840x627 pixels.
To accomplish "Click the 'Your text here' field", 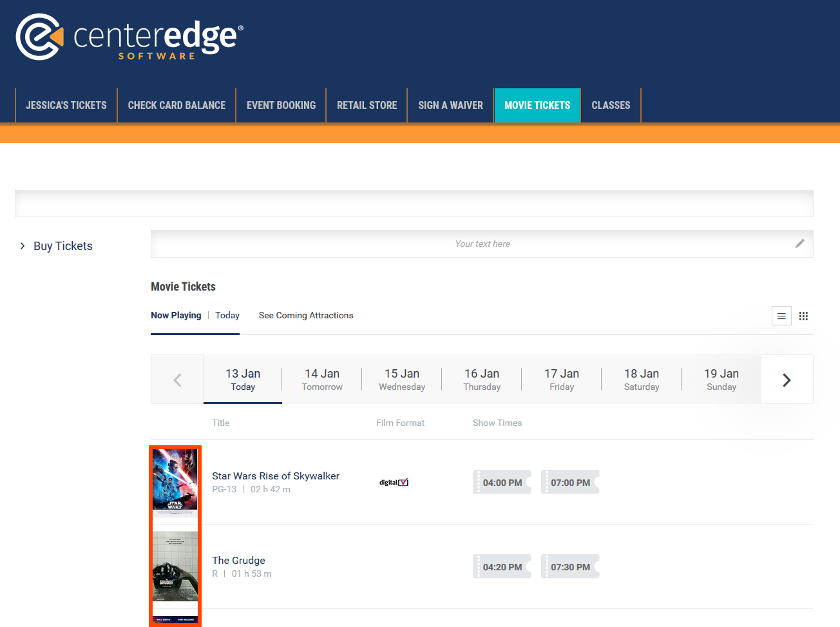I will coord(482,244).
